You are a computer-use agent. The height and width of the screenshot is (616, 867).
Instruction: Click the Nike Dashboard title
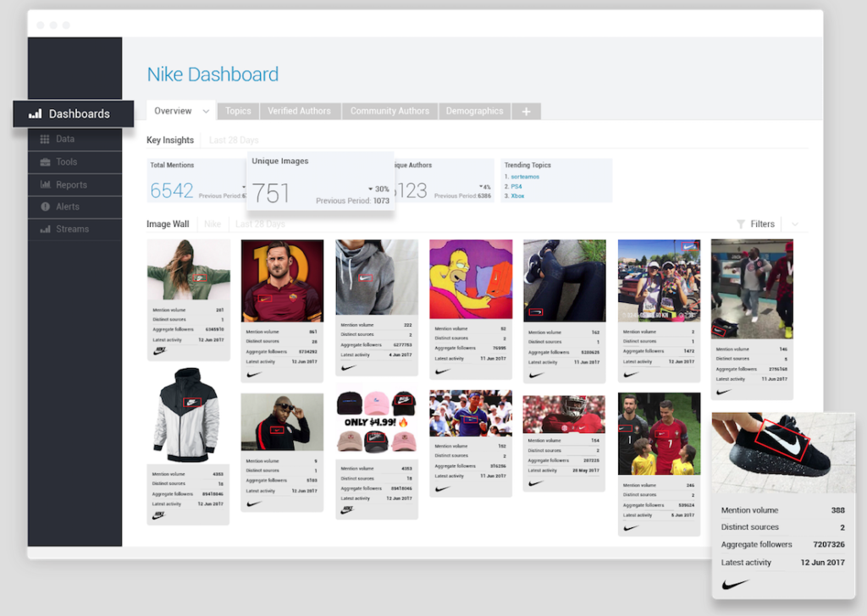click(213, 74)
